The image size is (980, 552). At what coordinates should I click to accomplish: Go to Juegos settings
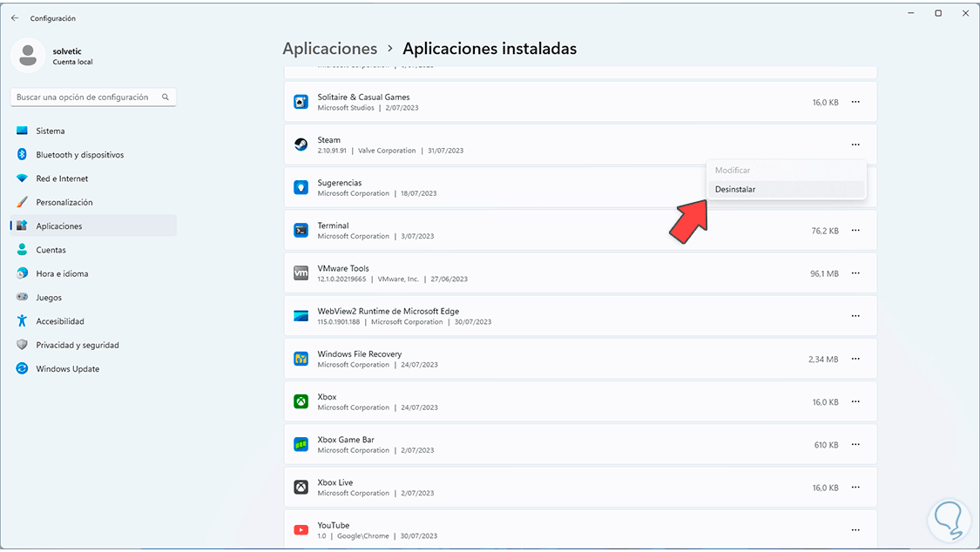point(94,298)
